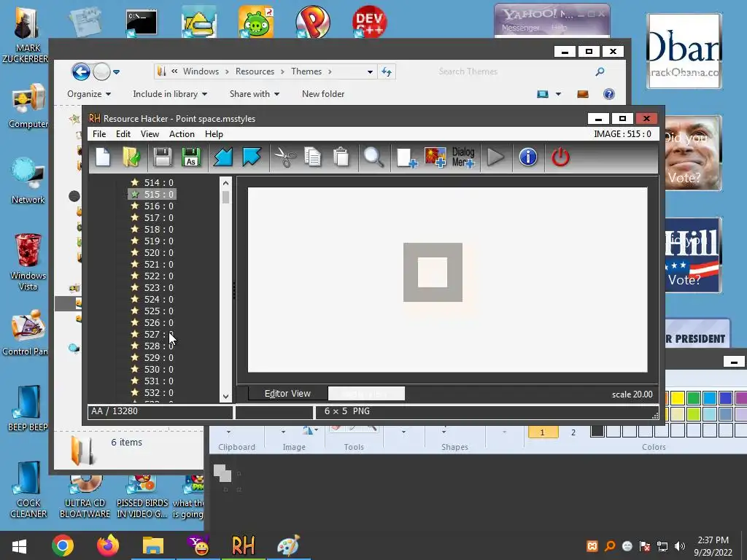Expand the Shapes group dropdown in Paint
This screenshot has height=560, width=747.
[x=444, y=432]
